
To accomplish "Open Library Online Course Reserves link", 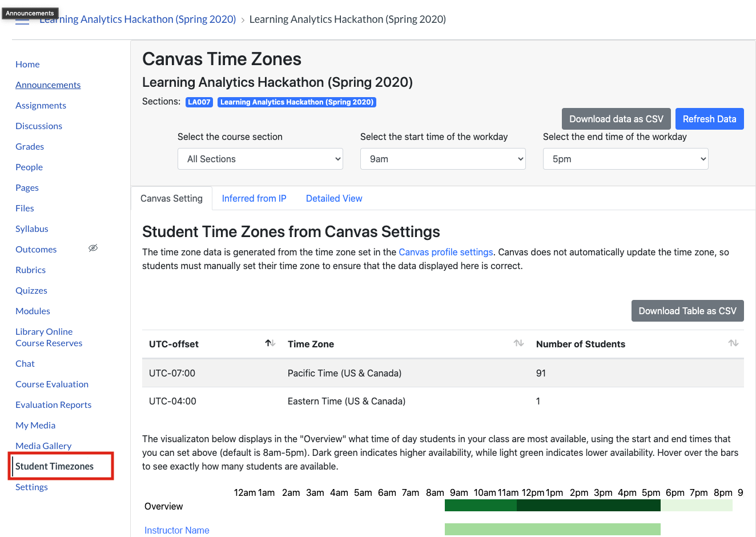I will pos(49,337).
